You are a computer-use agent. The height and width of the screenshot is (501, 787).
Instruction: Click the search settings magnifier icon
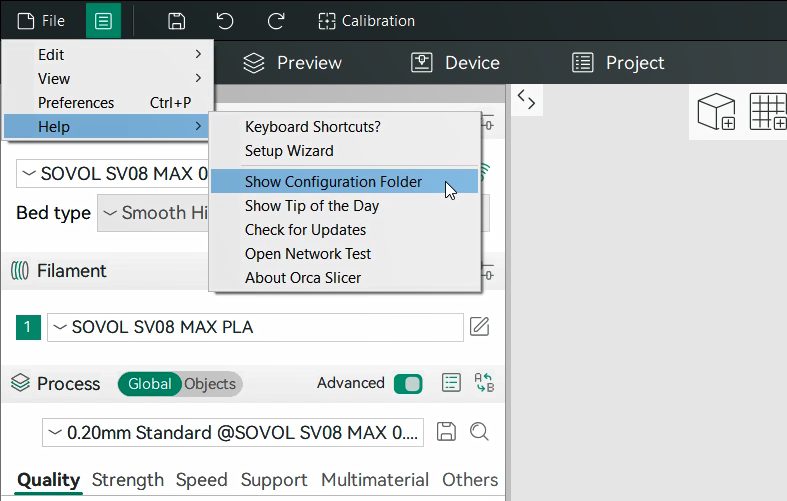click(479, 432)
